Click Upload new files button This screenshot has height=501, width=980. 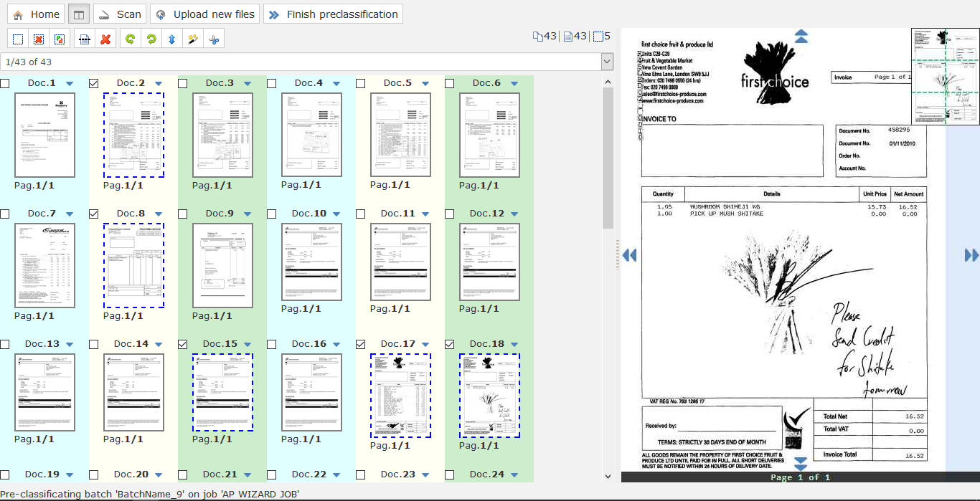tap(205, 14)
